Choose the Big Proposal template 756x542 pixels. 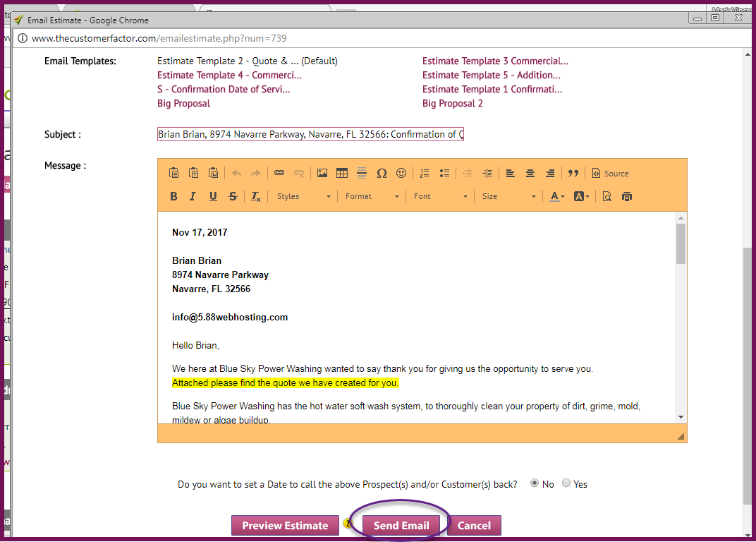coord(183,103)
